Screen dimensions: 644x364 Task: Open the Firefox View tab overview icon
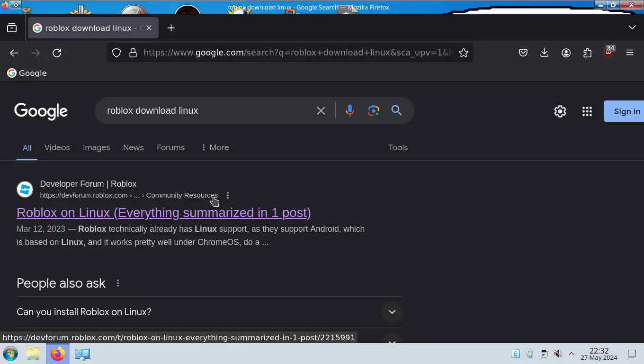pos(12,28)
